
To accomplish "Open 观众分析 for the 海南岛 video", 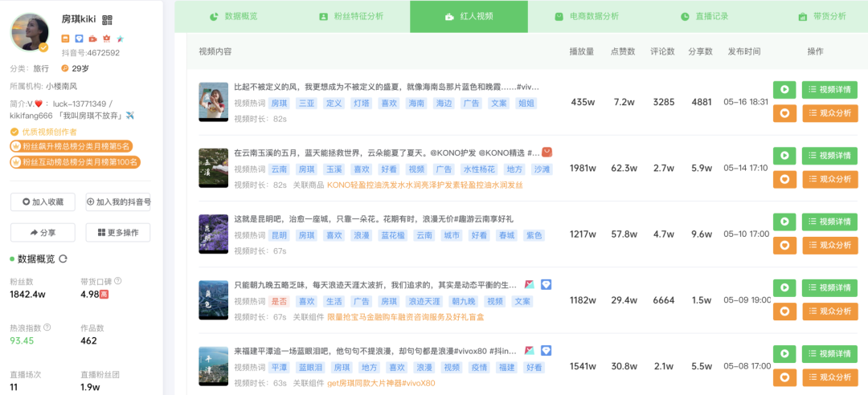I will tap(829, 113).
